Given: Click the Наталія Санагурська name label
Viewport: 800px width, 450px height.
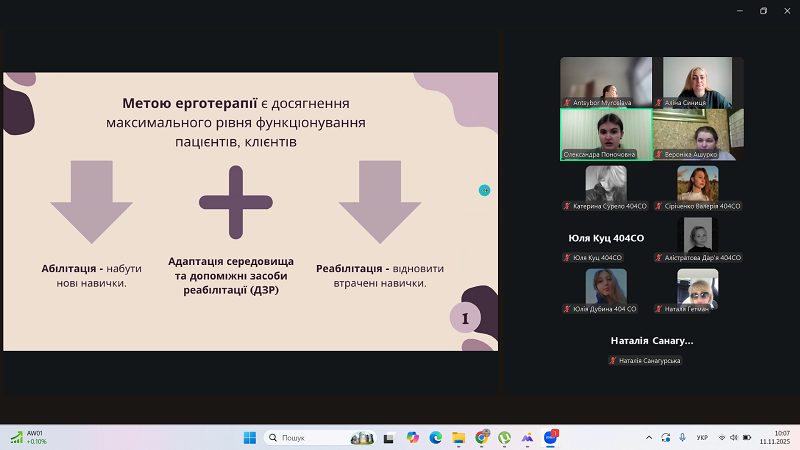Looking at the screenshot, I should pos(651,360).
